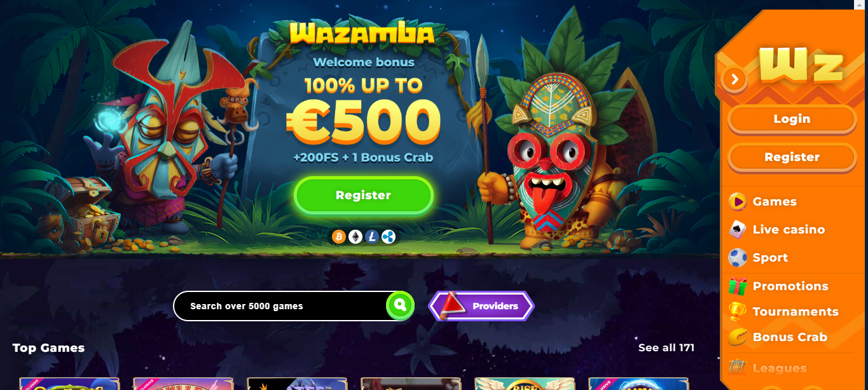Collapse sidebar with the arrow chevron
The width and height of the screenshot is (868, 390).
coord(735,79)
